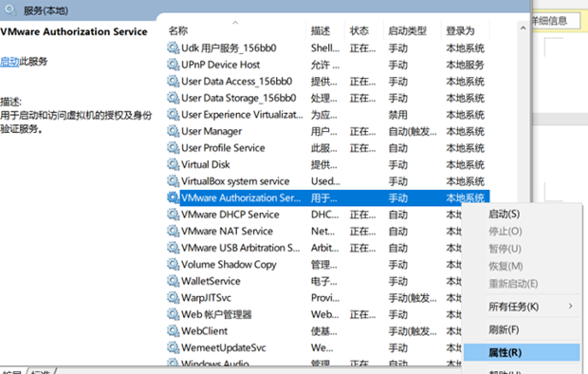Click 禁用 startup type of User Experience Virtualization
The height and width of the screenshot is (374, 588).
398,115
